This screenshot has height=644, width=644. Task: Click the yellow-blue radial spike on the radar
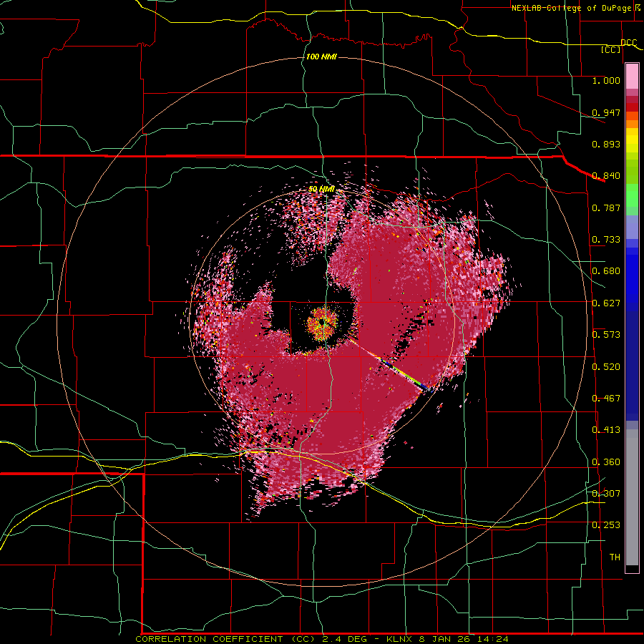[x=389, y=363]
